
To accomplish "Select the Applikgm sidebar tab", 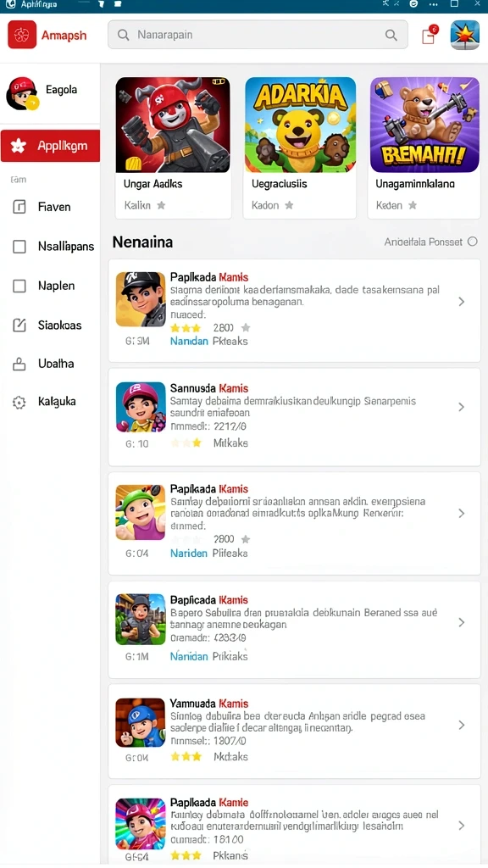I will (x=50, y=146).
